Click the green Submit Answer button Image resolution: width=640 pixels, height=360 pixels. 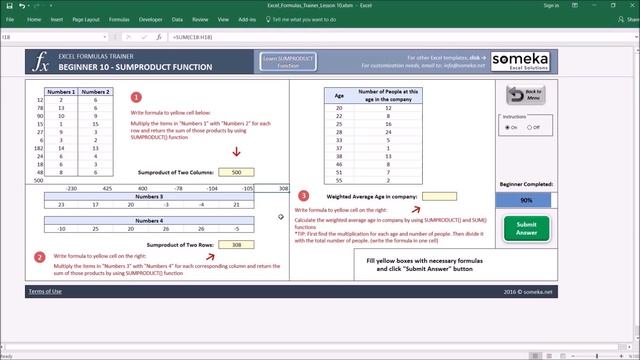coord(527,229)
